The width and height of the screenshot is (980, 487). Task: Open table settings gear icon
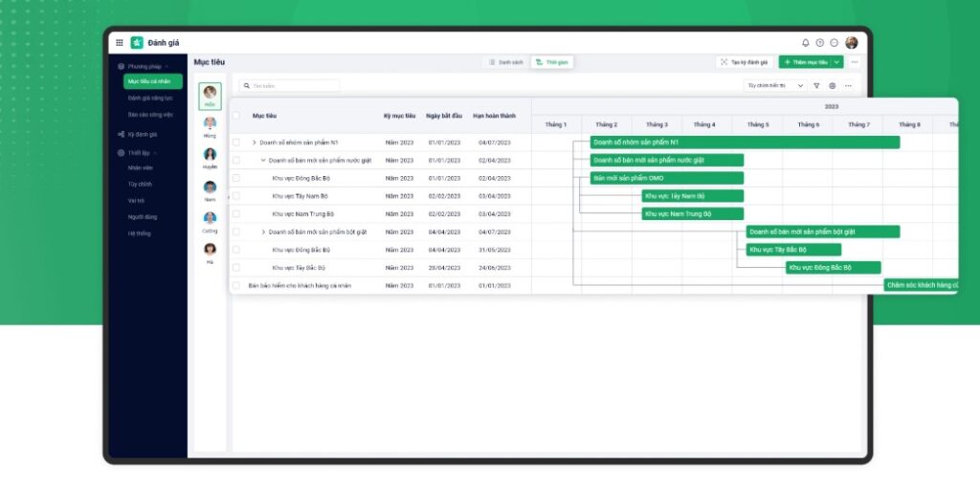tap(832, 85)
